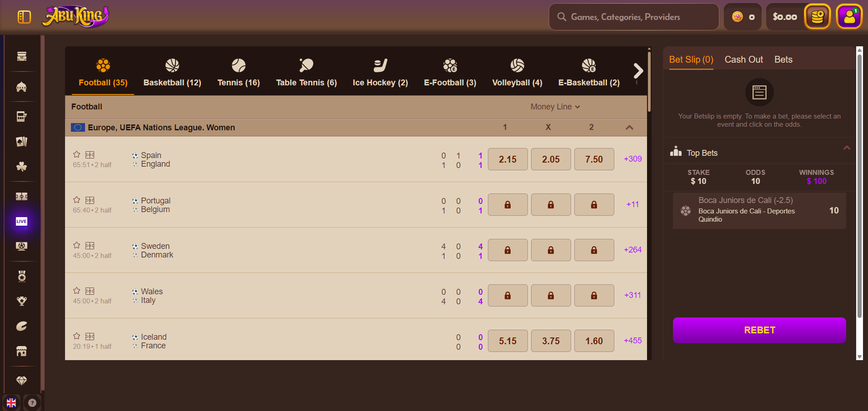This screenshot has width=868, height=411.
Task: Star the Iceland vs France match
Action: coord(77,336)
